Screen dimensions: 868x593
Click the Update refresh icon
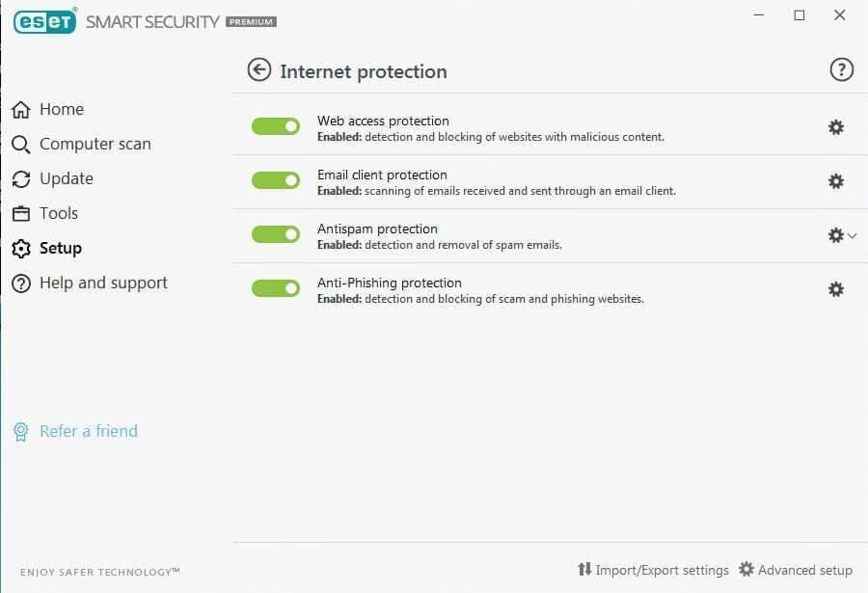point(20,178)
